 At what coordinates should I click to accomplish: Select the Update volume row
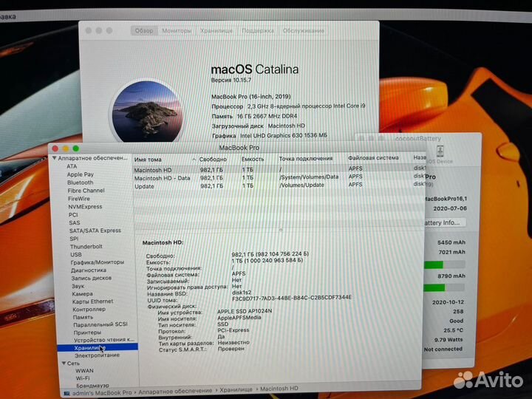tap(279, 185)
